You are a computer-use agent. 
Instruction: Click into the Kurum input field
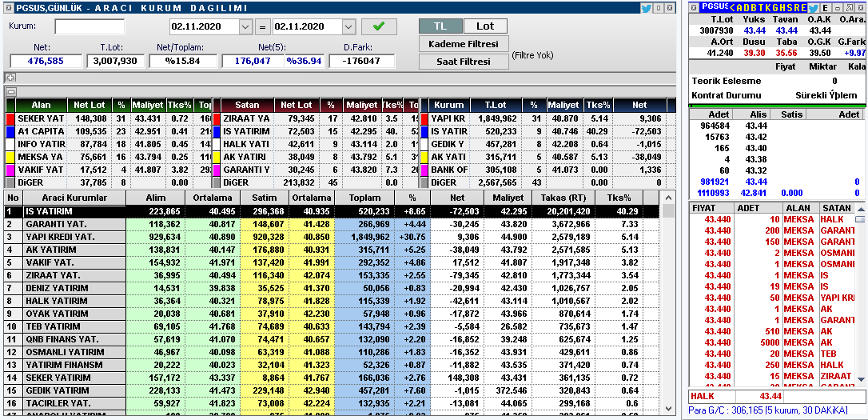point(90,26)
